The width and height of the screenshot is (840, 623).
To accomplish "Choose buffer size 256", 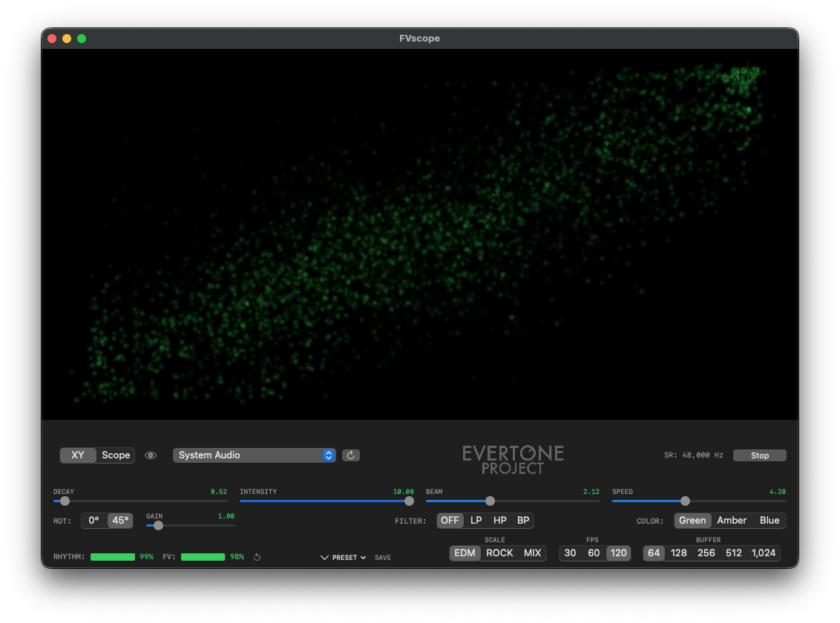I will pyautogui.click(x=706, y=553).
